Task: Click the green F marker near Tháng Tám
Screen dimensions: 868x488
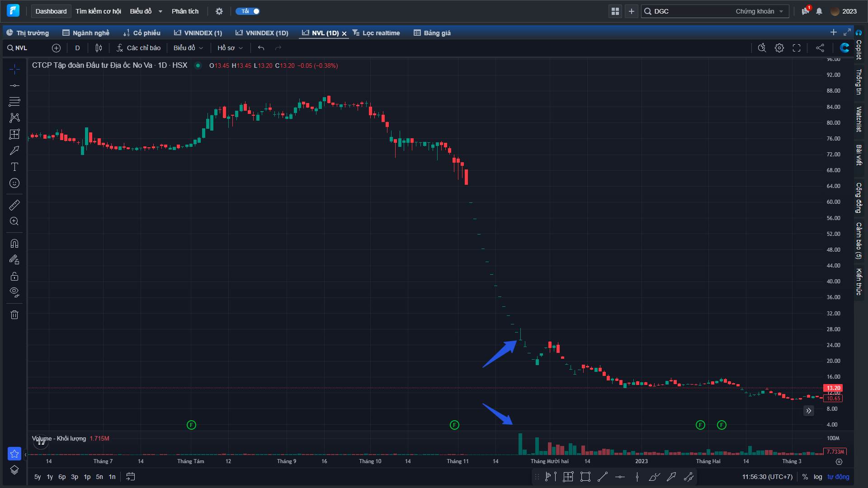Action: [x=191, y=425]
